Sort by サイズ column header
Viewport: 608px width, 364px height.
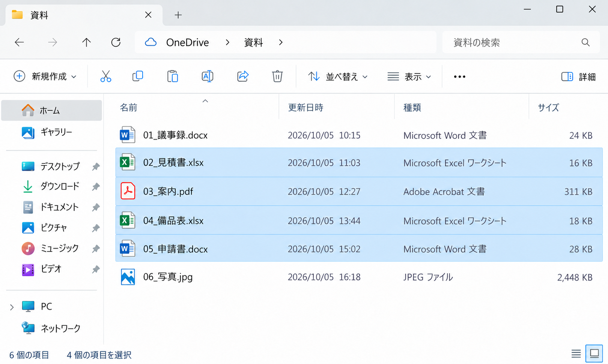coord(548,108)
